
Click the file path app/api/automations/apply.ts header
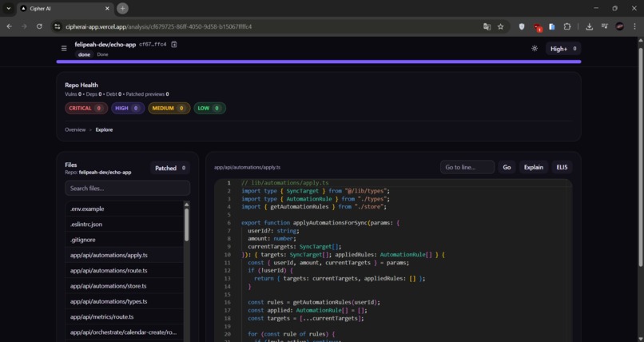click(247, 167)
